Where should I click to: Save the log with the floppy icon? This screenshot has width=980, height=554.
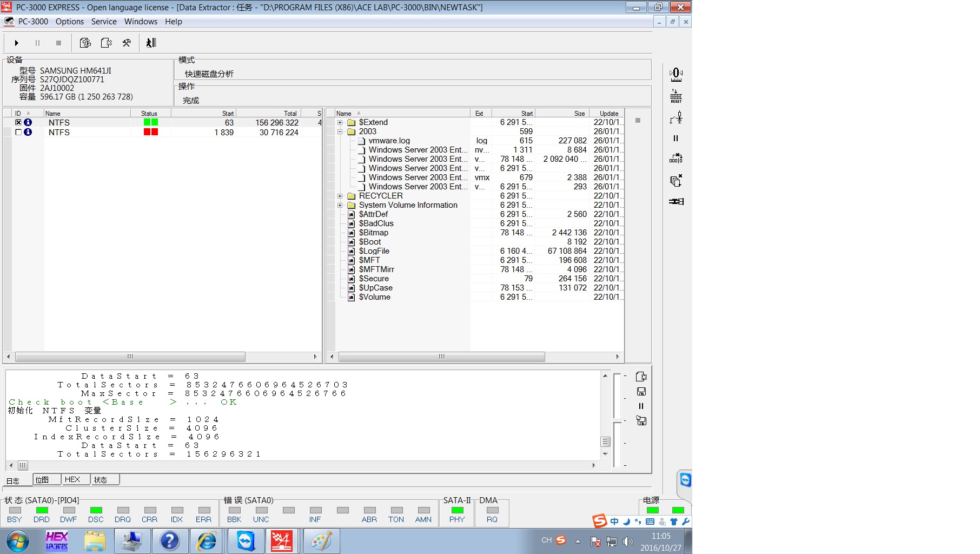641,391
